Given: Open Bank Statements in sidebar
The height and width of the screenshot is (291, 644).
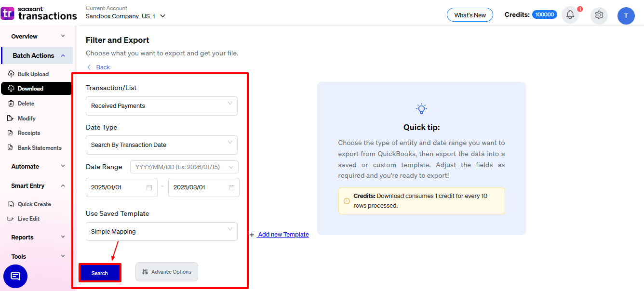Looking at the screenshot, I should [x=39, y=148].
